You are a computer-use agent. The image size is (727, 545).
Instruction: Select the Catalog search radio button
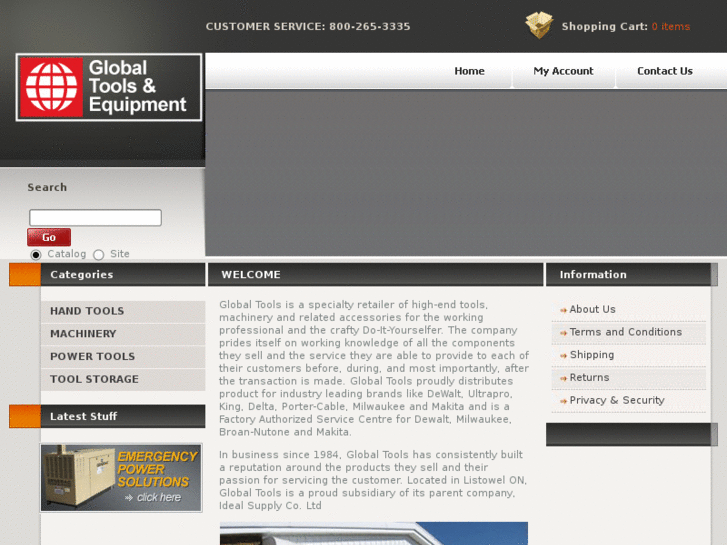(x=36, y=255)
